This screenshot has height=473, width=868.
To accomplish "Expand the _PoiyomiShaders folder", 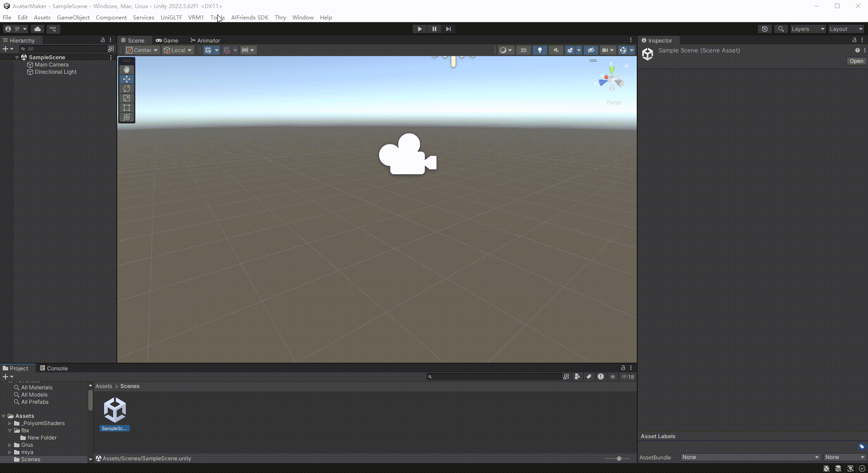I will [10, 423].
